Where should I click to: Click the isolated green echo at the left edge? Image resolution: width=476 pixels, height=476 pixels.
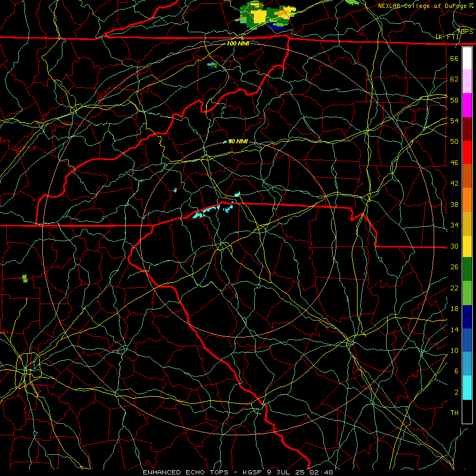coord(25,278)
